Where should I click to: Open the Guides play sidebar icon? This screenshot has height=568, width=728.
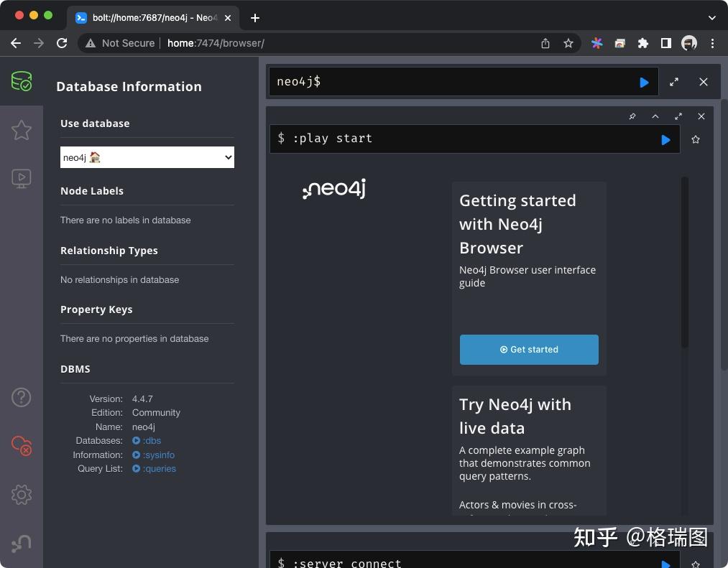pos(22,178)
